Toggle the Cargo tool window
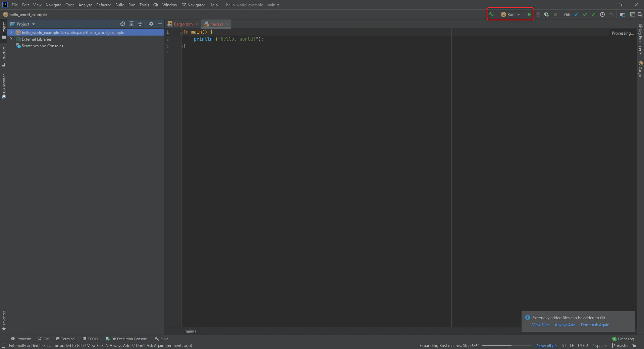The height and width of the screenshot is (349, 644). click(640, 69)
